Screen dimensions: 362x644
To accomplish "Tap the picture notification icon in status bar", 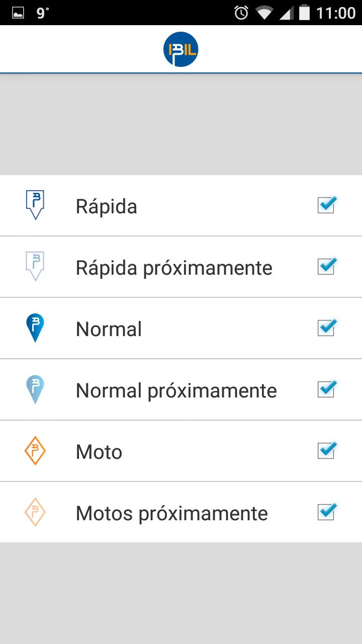I will pos(18,13).
